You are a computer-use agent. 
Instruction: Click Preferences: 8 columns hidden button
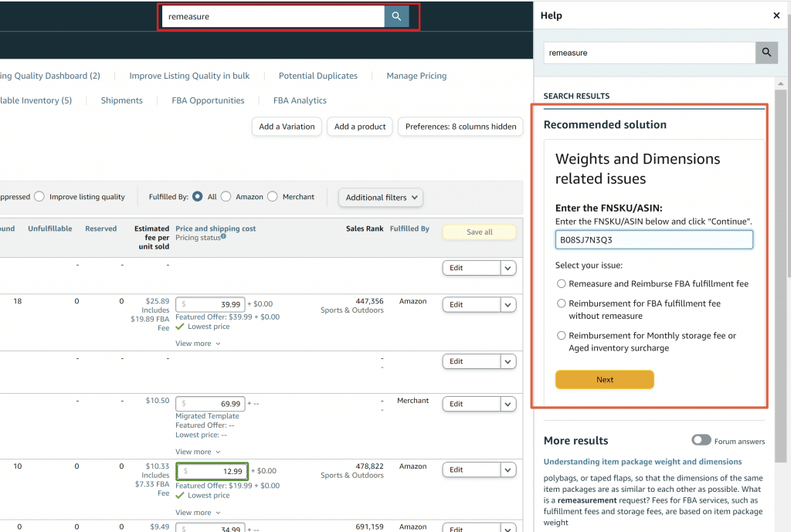pos(460,127)
